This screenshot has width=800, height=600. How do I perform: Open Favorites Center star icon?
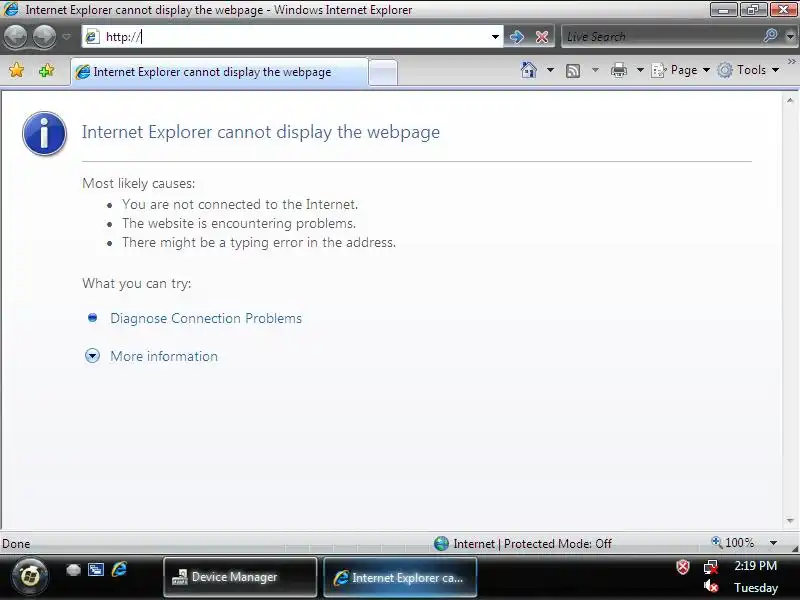pyautogui.click(x=17, y=70)
